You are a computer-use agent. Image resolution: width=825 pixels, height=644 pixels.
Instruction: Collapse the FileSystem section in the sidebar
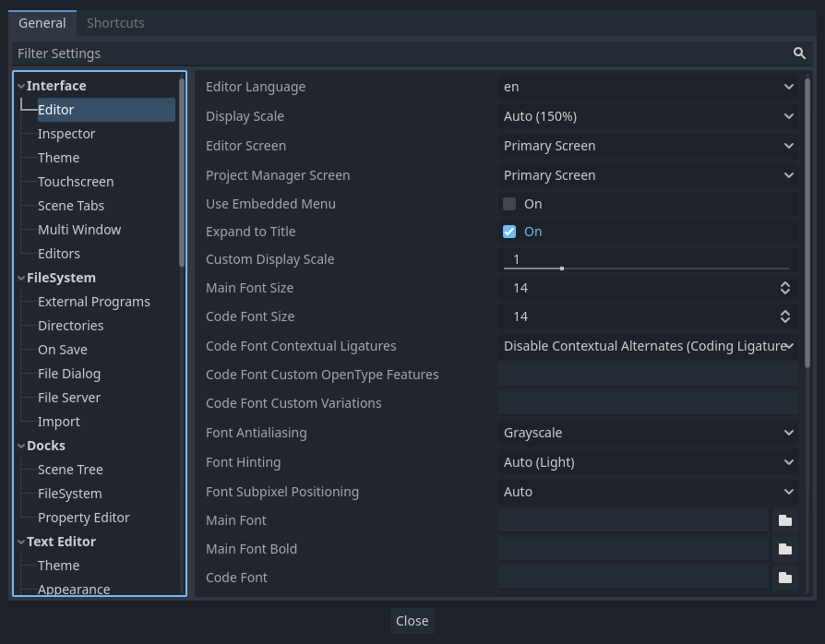point(20,277)
